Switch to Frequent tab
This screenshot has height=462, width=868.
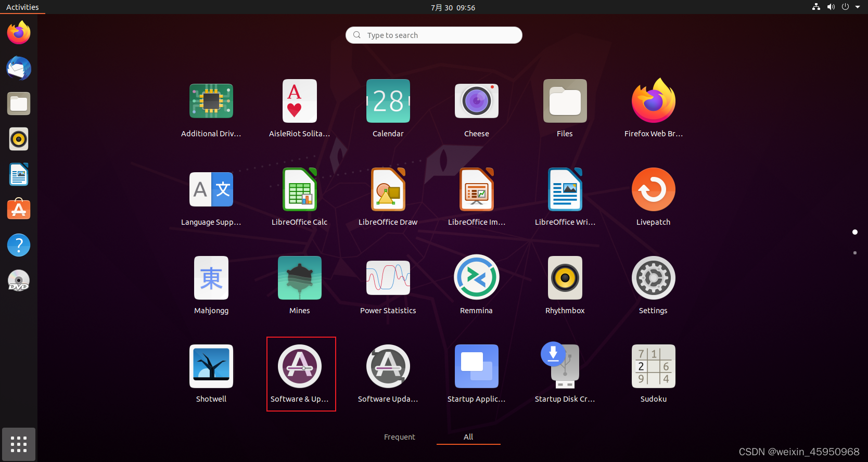coord(400,437)
